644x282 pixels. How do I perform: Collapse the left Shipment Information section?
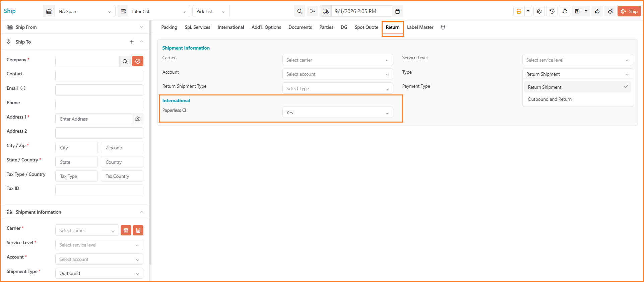(141, 212)
